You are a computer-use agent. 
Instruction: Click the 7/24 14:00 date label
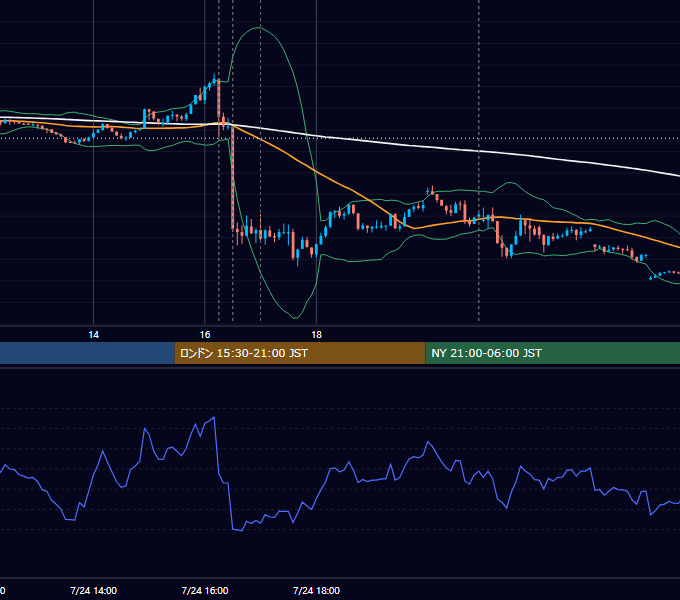93,590
